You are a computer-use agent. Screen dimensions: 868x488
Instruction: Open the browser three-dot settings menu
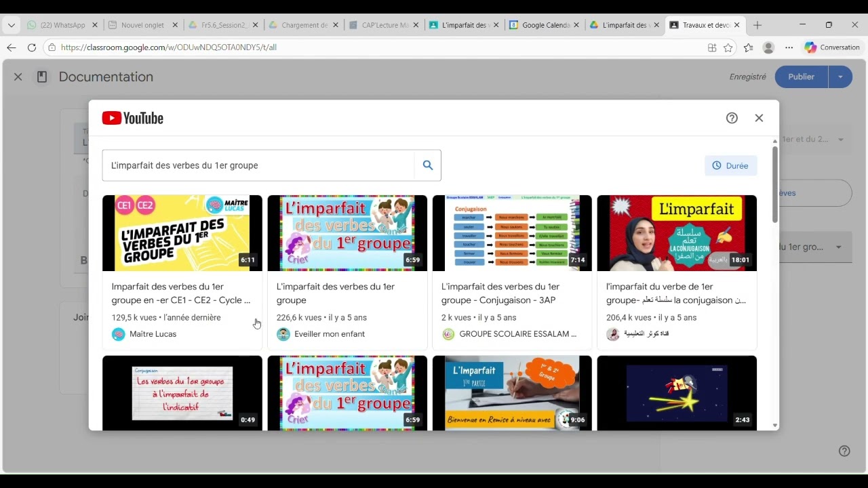(x=789, y=47)
